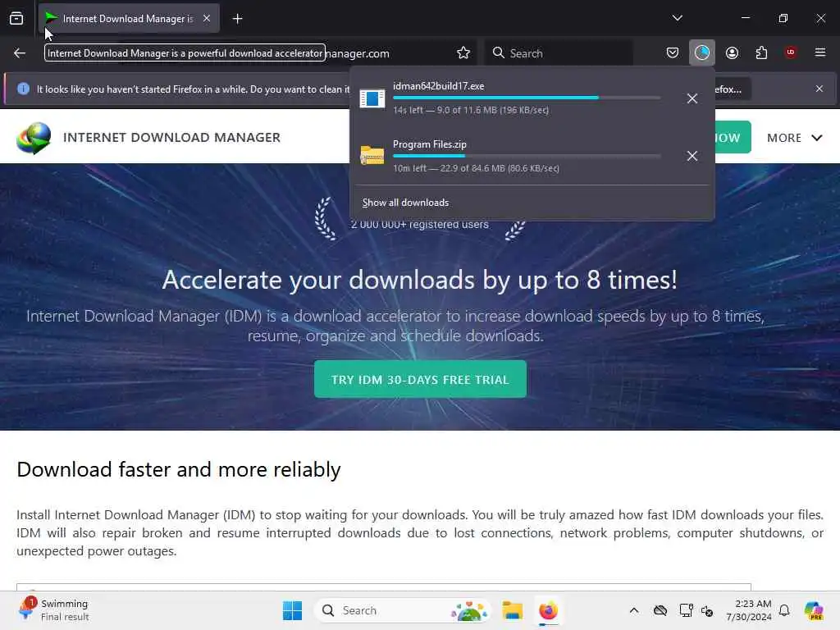This screenshot has width=840, height=630.
Task: Close the Internet Download Manager tab
Action: tap(207, 19)
